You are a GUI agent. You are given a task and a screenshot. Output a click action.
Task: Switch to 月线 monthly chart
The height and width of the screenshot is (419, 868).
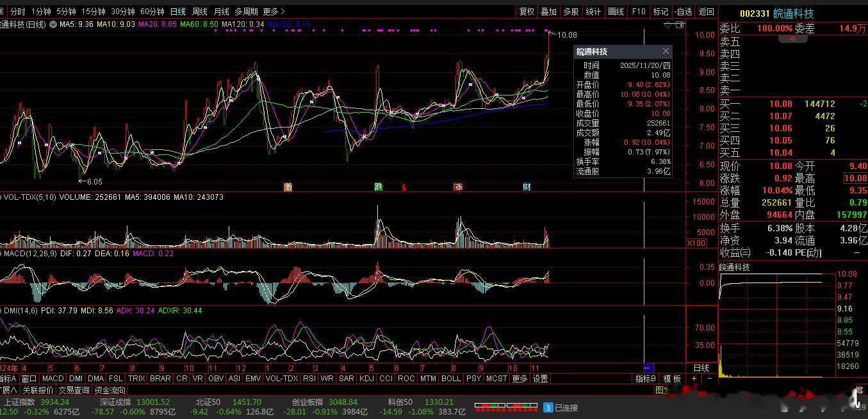[222, 12]
